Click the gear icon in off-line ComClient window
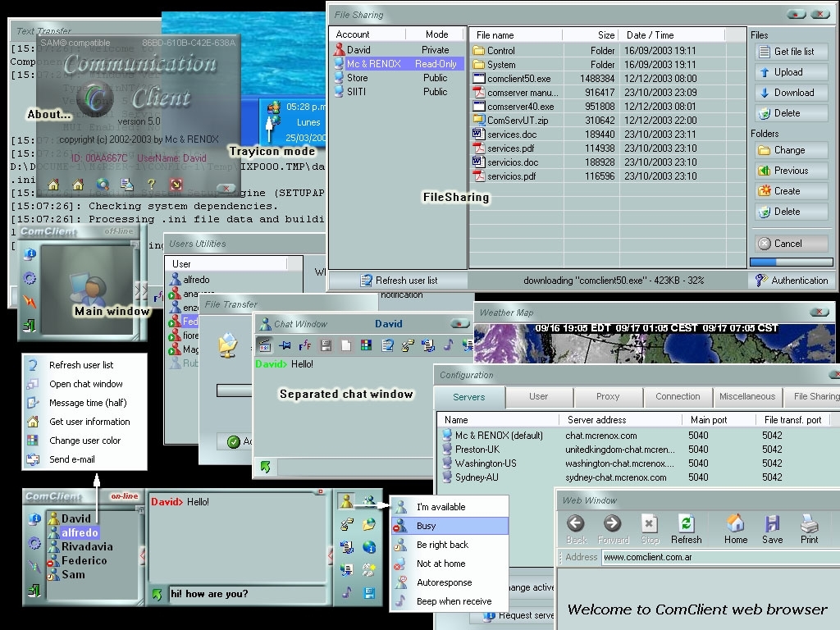 [x=30, y=278]
